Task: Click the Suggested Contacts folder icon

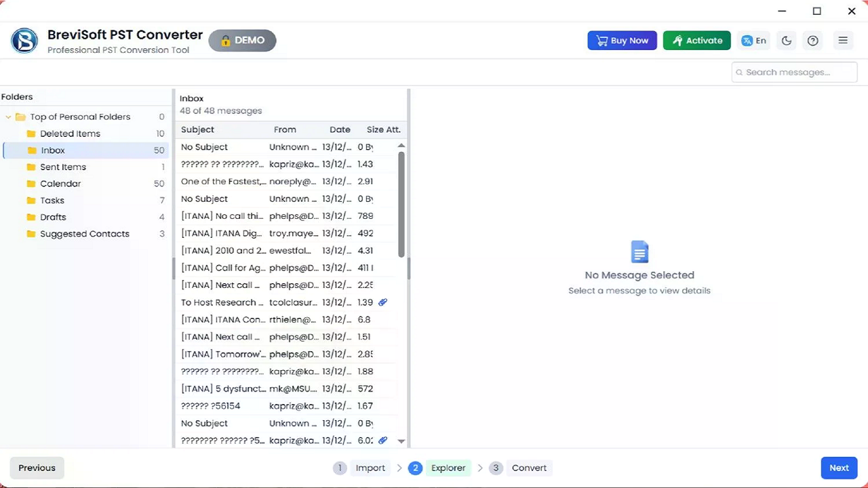Action: [x=31, y=234]
